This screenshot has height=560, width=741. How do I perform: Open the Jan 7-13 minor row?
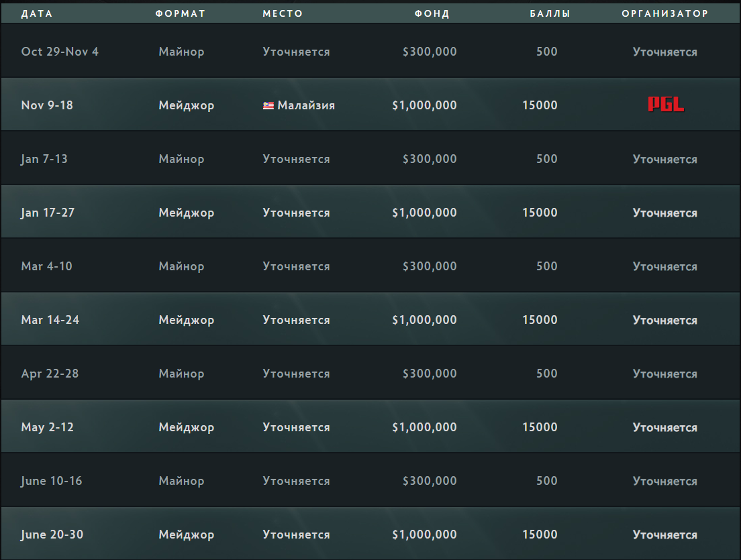370,158
